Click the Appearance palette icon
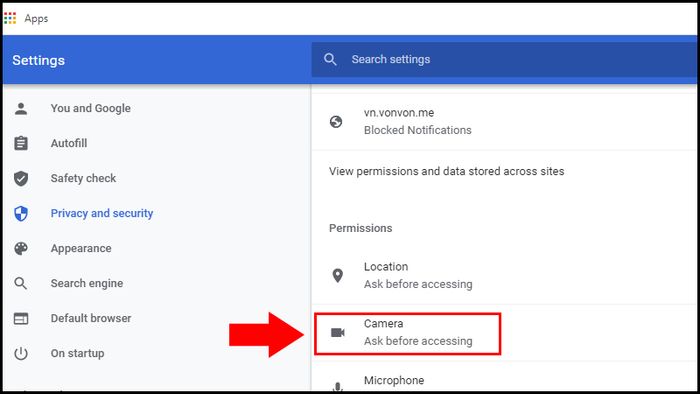The image size is (700, 394). [21, 249]
